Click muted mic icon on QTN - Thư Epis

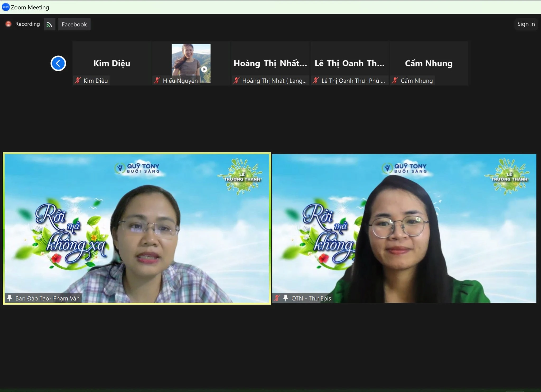[277, 298]
